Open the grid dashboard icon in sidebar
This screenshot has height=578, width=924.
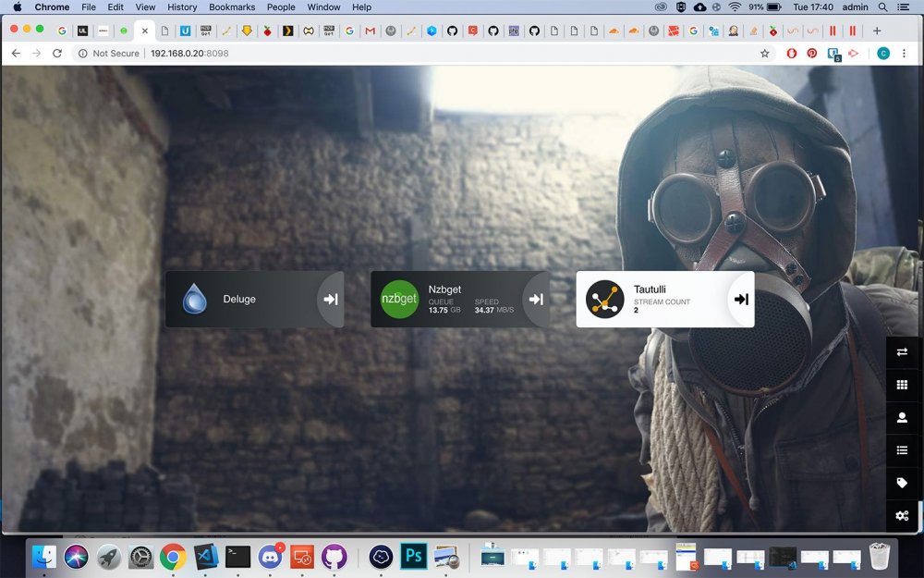(902, 385)
